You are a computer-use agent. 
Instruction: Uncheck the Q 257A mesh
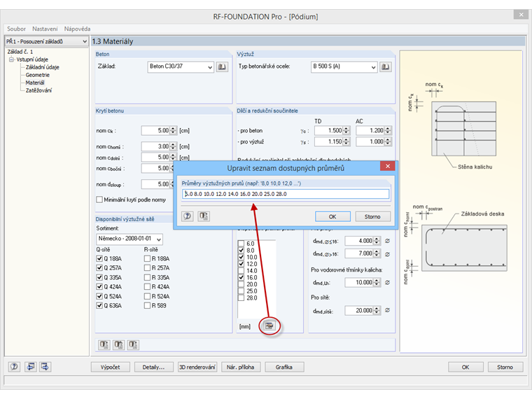(x=99, y=268)
